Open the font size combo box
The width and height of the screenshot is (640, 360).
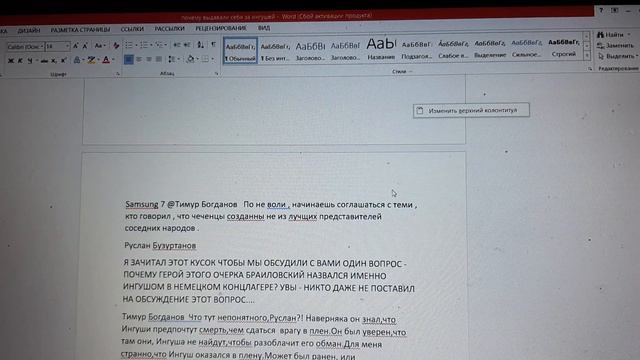coord(58,47)
